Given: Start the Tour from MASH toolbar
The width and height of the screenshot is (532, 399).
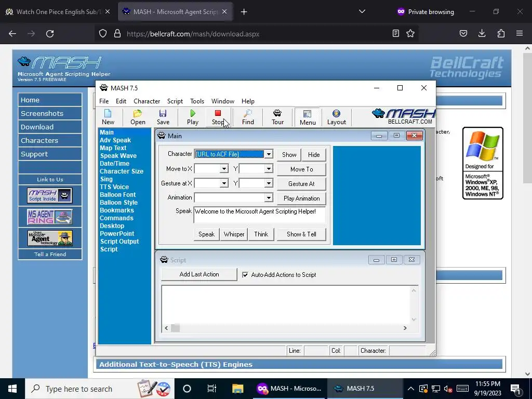Looking at the screenshot, I should point(277,117).
